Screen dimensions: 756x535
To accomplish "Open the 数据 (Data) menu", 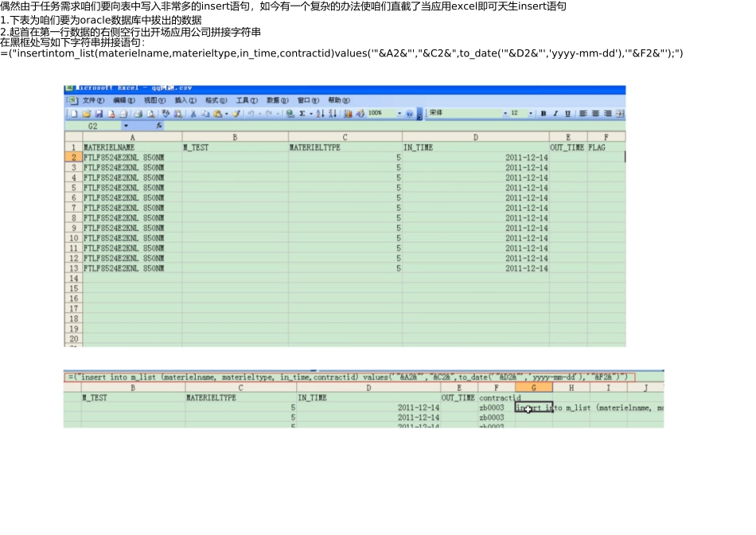I will pyautogui.click(x=278, y=100).
